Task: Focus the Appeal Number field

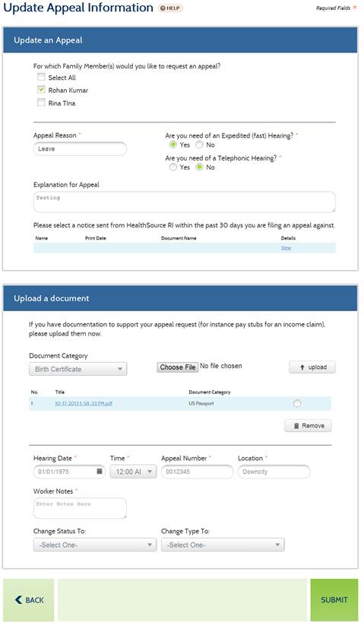Action: tap(198, 472)
